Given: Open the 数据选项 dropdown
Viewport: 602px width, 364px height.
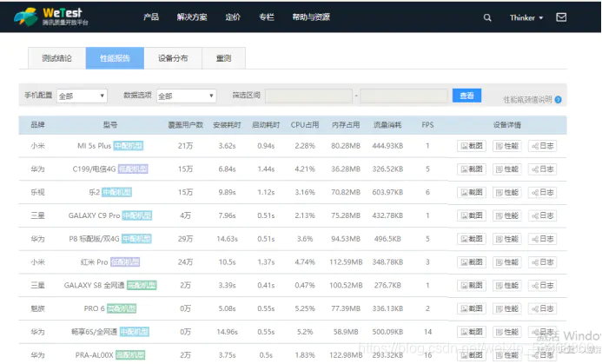Looking at the screenshot, I should 186,96.
